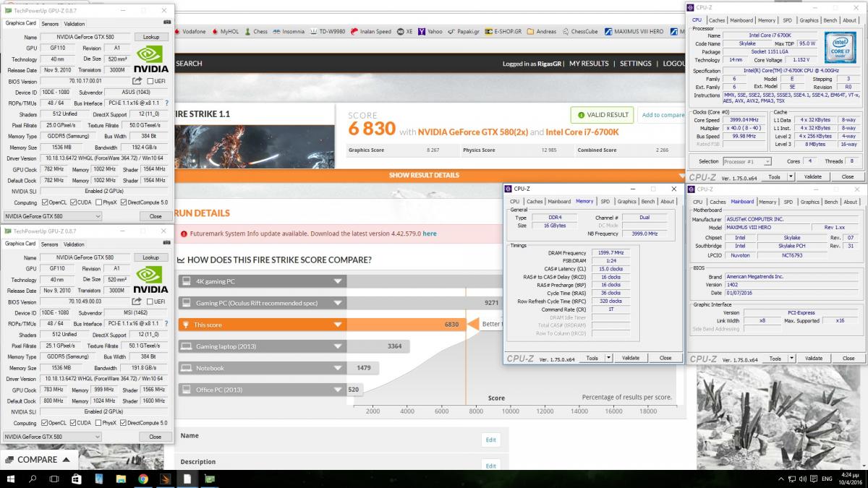Click Validate button in top CPU-Z window
Image resolution: width=868 pixels, height=488 pixels.
[813, 176]
